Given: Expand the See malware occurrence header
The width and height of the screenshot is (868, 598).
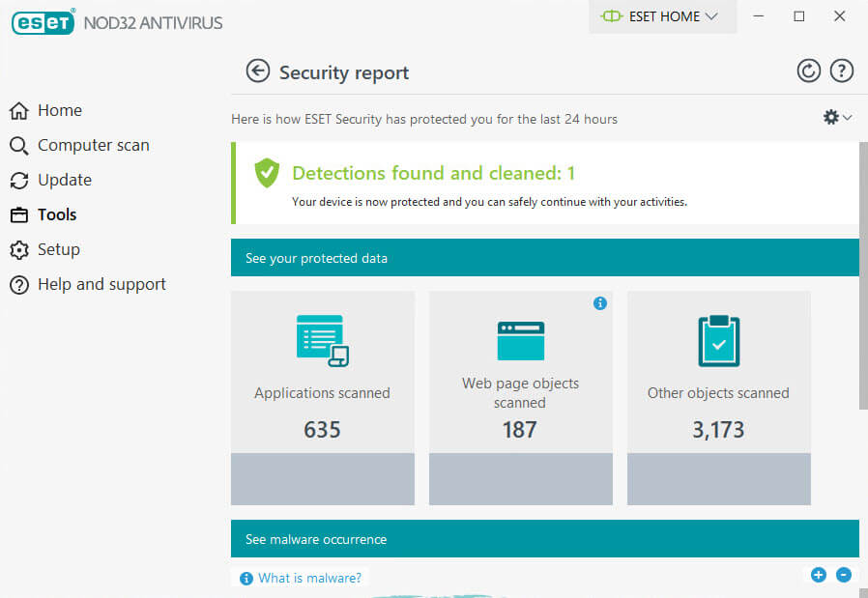Looking at the screenshot, I should coord(544,539).
